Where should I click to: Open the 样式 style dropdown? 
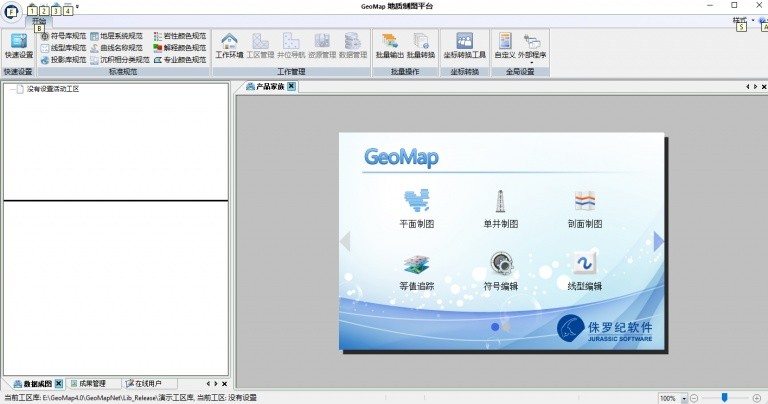click(x=740, y=19)
